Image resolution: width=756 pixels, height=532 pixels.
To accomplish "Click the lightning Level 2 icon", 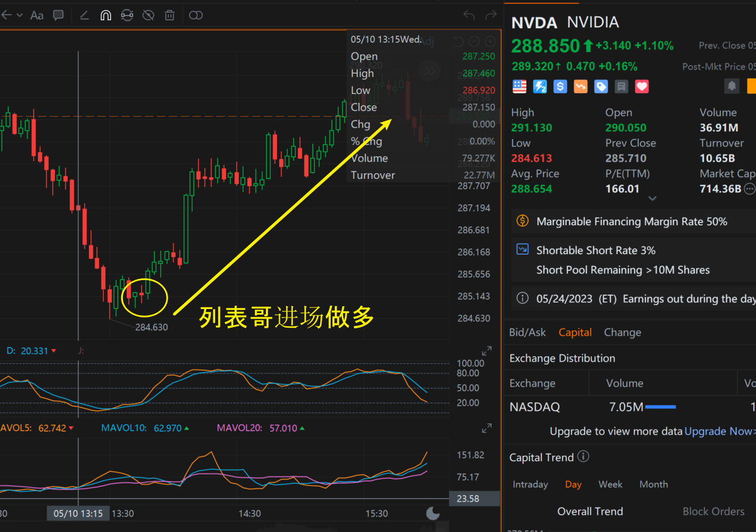I will coord(540,87).
